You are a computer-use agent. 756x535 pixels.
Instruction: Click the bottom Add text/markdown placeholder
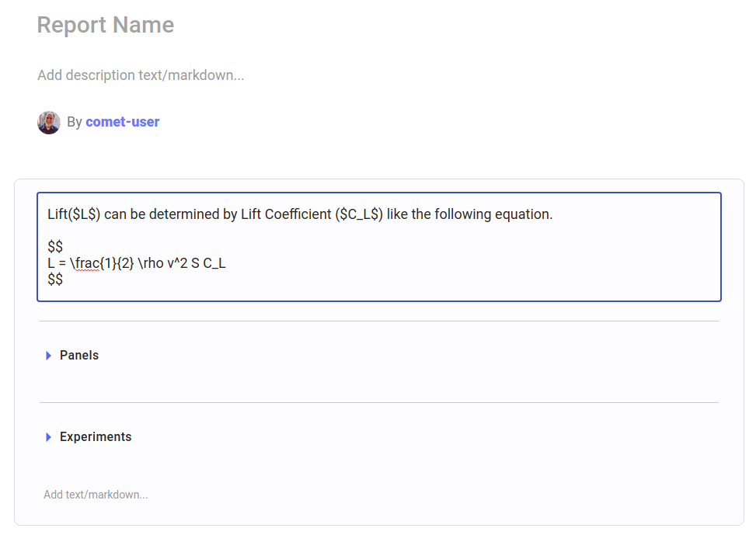pos(96,495)
